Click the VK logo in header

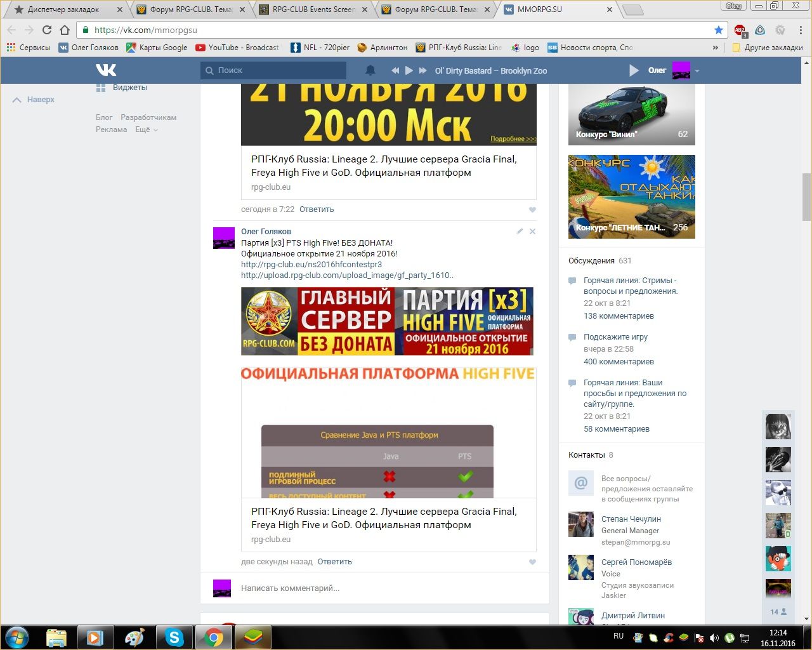[x=106, y=70]
